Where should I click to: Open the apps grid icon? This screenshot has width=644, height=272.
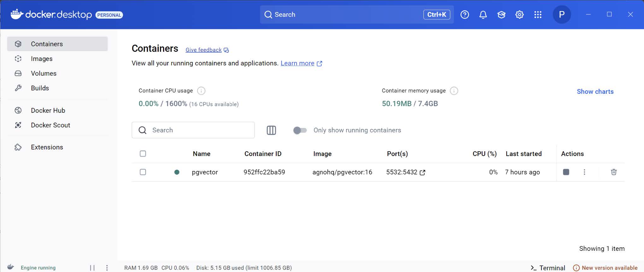click(x=538, y=15)
